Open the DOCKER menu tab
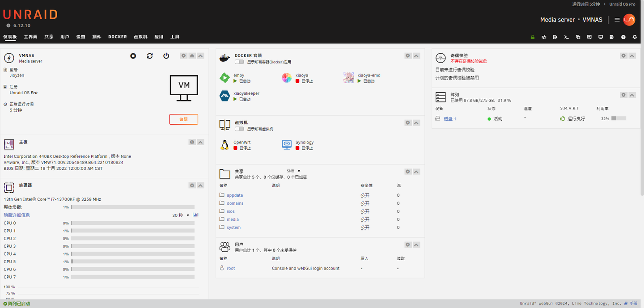Viewport: 644px width, 308px height. (x=118, y=37)
